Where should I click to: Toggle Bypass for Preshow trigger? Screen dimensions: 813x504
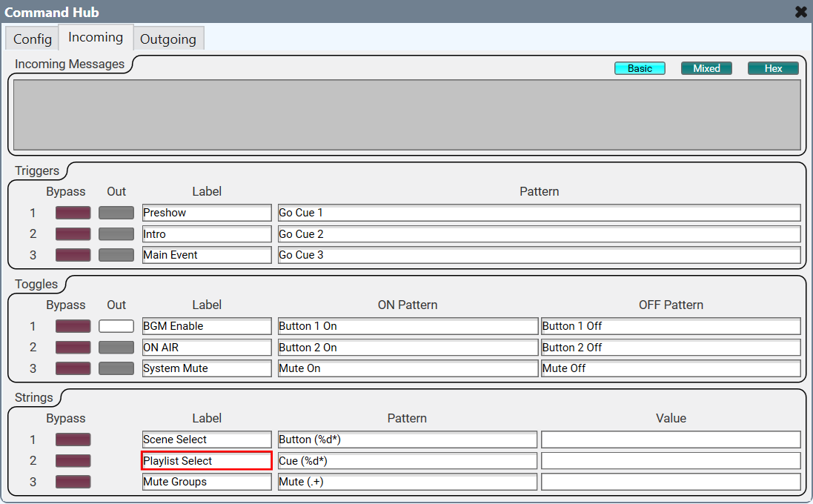(73, 213)
